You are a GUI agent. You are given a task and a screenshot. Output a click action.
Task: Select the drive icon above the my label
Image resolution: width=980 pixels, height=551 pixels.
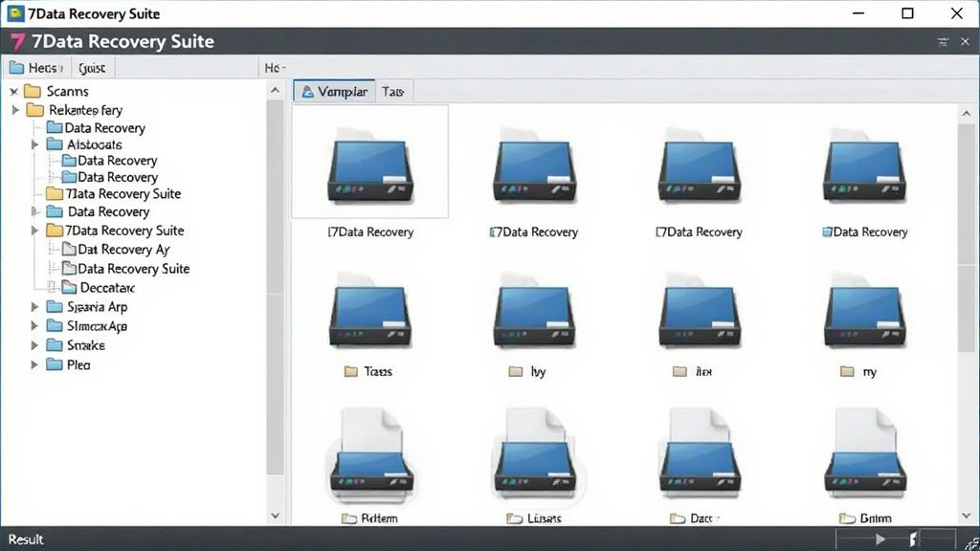click(865, 311)
